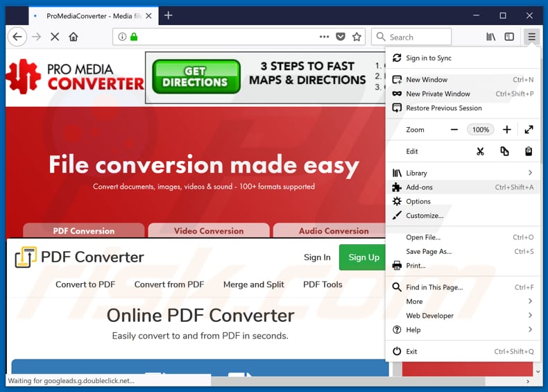Close the ProMediaConverter tab
This screenshot has height=392, width=548.
pyautogui.click(x=149, y=16)
